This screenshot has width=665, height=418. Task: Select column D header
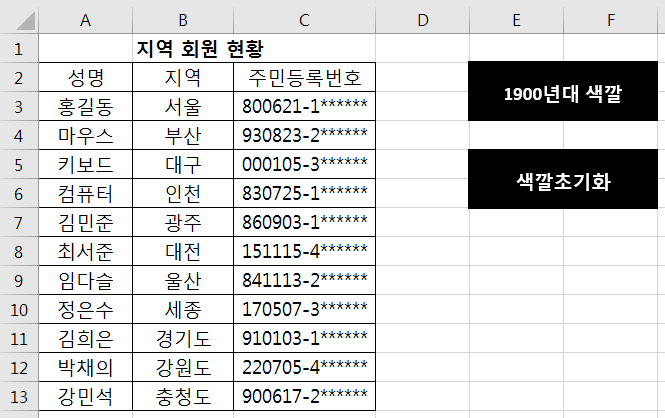[422, 20]
